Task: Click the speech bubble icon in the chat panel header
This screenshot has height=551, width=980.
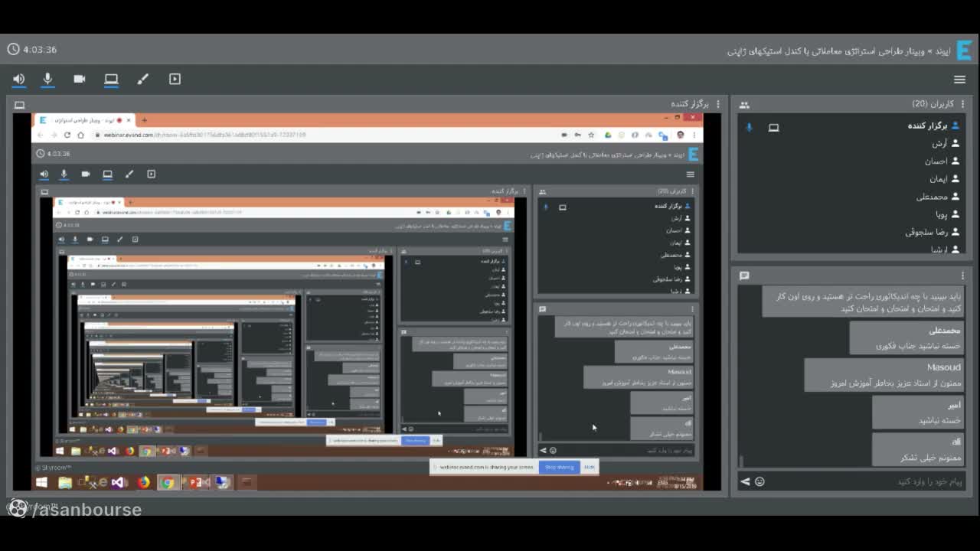Action: [x=744, y=275]
